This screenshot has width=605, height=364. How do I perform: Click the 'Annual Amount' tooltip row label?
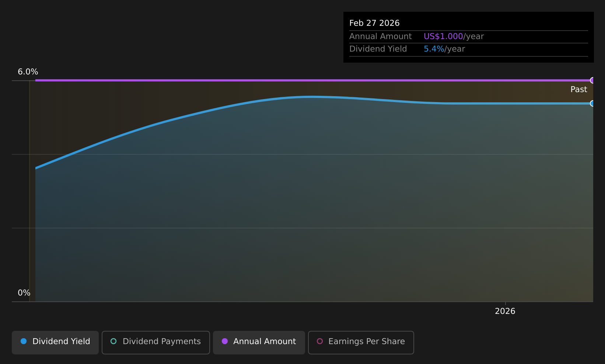(381, 36)
